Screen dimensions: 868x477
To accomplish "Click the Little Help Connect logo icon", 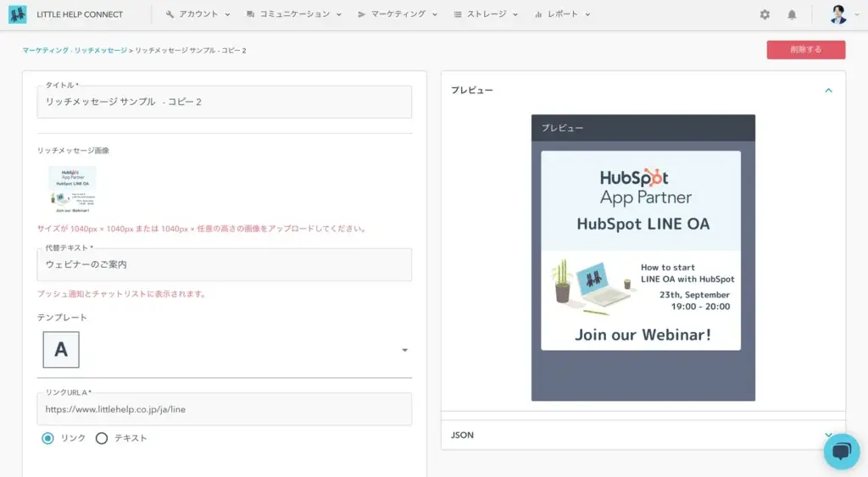I will [17, 14].
